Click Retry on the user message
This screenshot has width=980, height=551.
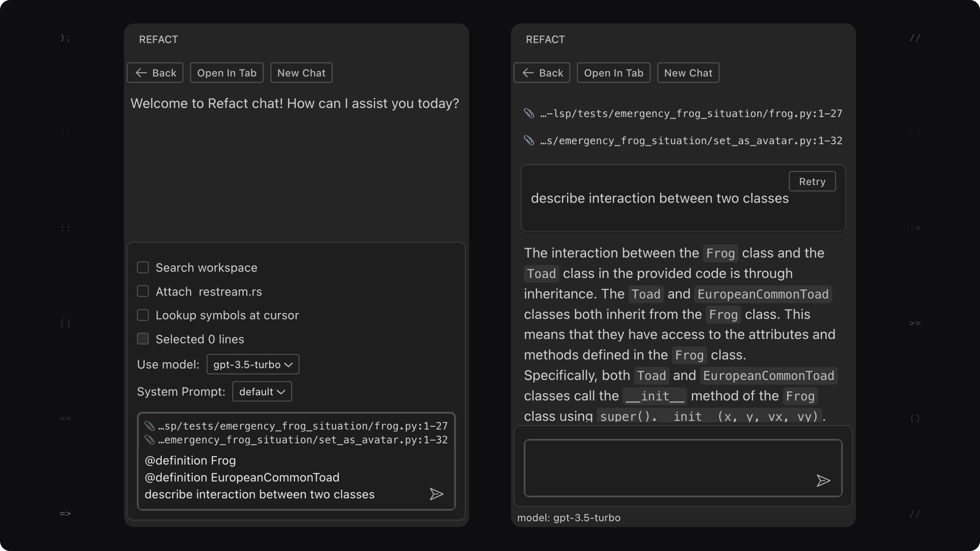[812, 181]
